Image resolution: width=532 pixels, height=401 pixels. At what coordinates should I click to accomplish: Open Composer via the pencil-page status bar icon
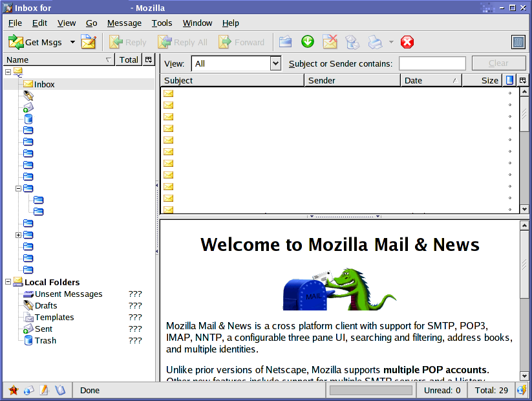coord(44,390)
